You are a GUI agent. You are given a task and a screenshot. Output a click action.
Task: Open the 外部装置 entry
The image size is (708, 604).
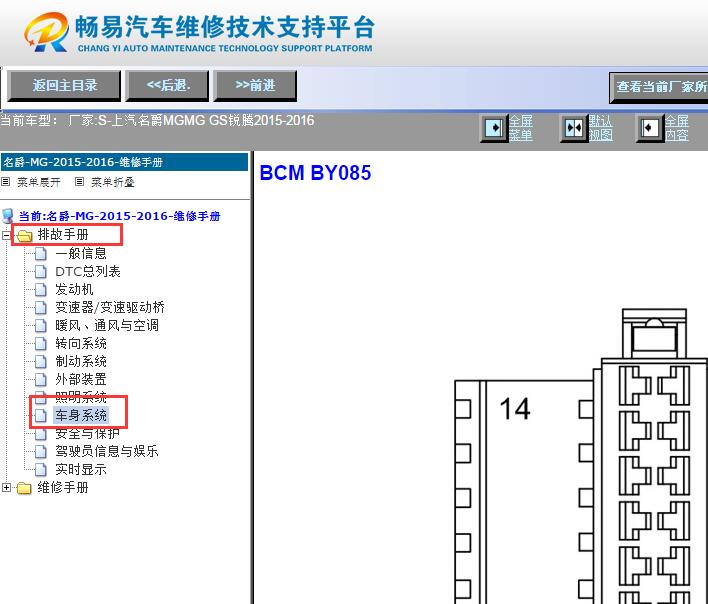pyautogui.click(x=81, y=380)
